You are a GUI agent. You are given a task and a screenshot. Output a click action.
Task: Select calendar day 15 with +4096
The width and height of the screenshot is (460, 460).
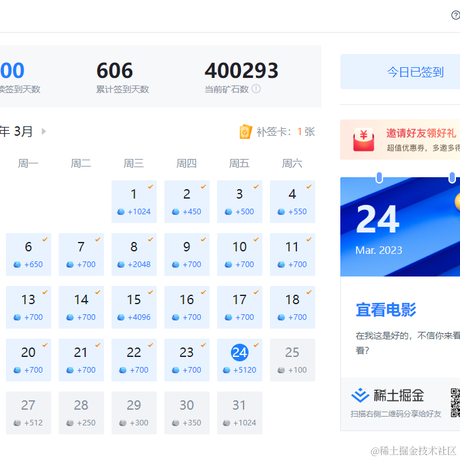click(134, 307)
